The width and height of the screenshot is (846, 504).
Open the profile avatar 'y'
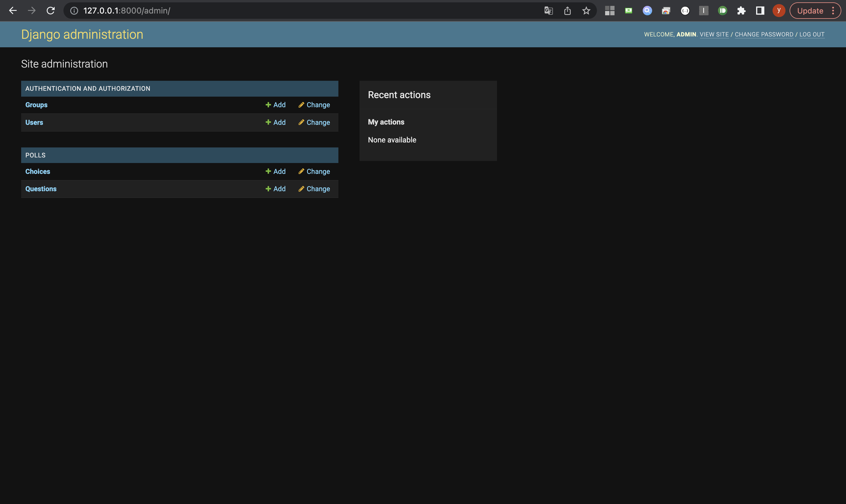tap(779, 11)
